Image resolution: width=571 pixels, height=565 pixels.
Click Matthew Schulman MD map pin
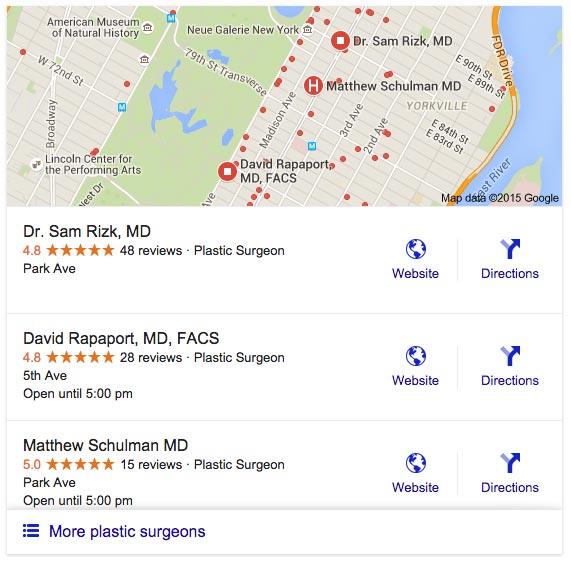point(313,86)
